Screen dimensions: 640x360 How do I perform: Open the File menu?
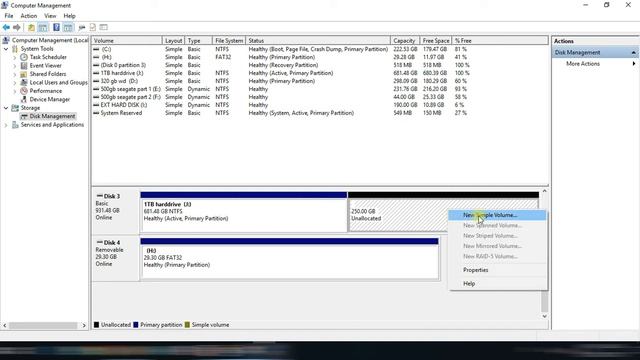[9, 16]
